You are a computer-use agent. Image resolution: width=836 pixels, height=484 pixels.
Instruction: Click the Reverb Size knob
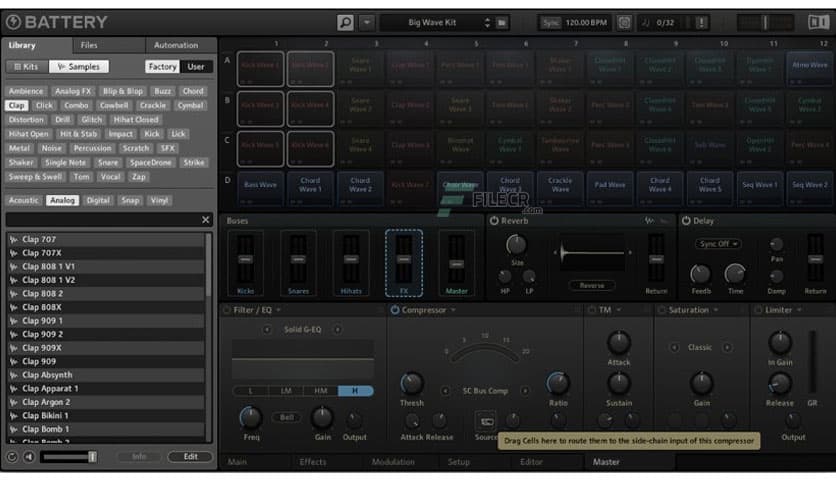(516, 245)
